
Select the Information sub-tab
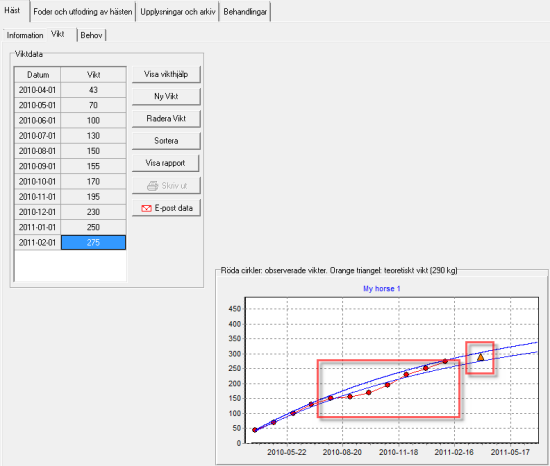pyautogui.click(x=25, y=35)
